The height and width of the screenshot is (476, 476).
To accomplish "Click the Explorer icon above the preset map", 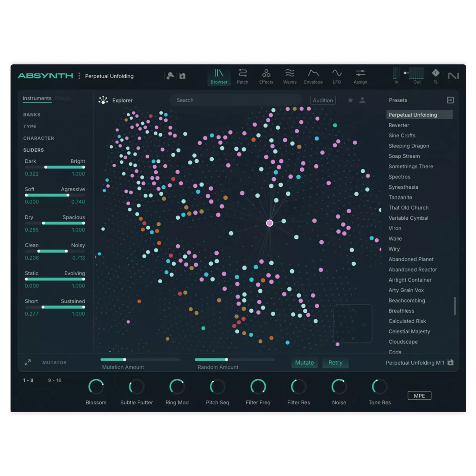I will pyautogui.click(x=103, y=100).
